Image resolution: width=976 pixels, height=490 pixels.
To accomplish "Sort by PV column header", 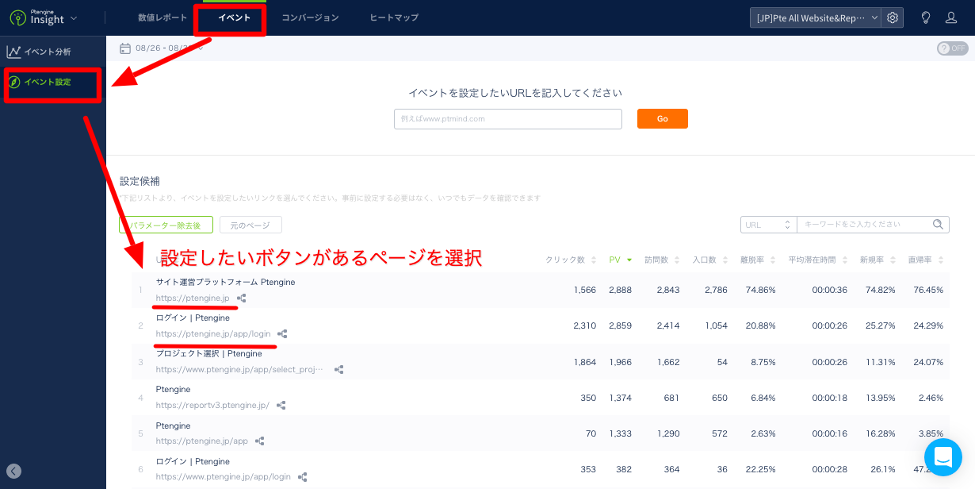I will point(621,260).
